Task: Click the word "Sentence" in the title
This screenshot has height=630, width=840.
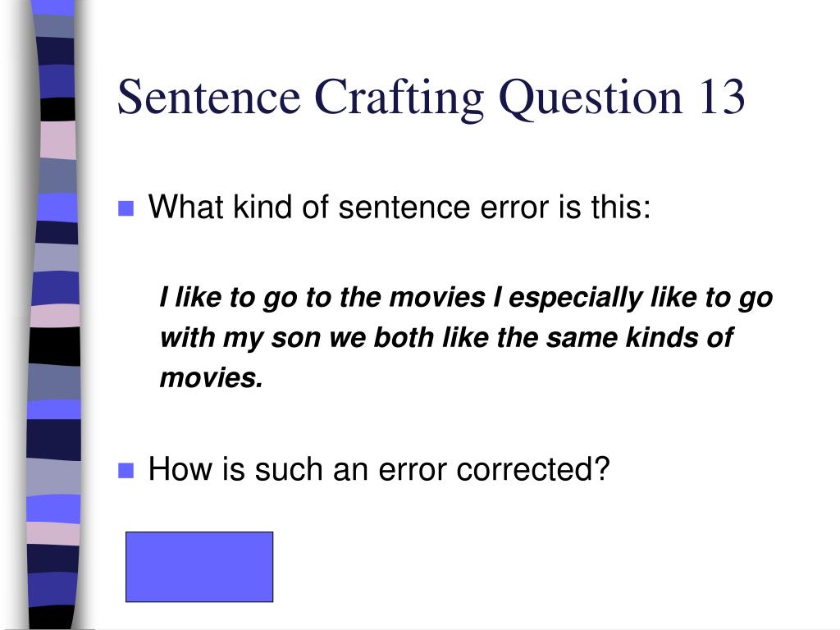Action: point(209,97)
